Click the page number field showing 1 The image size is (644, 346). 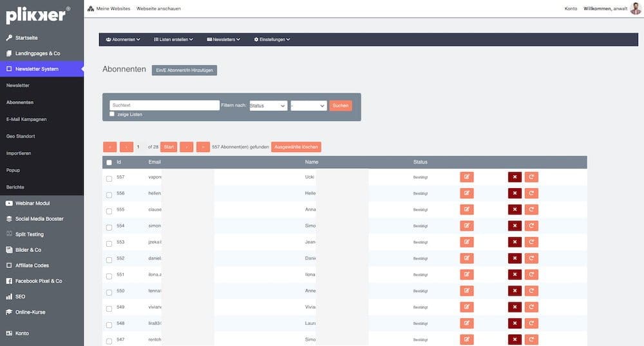point(140,147)
